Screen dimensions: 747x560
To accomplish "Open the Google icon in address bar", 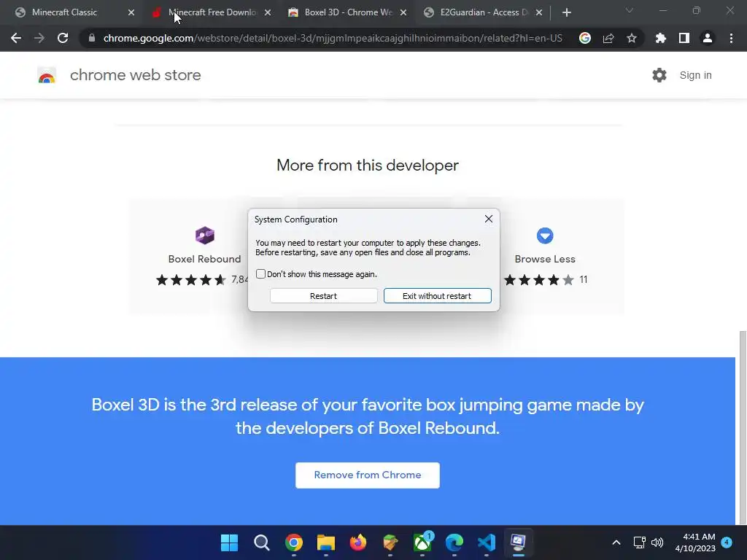I will [585, 38].
